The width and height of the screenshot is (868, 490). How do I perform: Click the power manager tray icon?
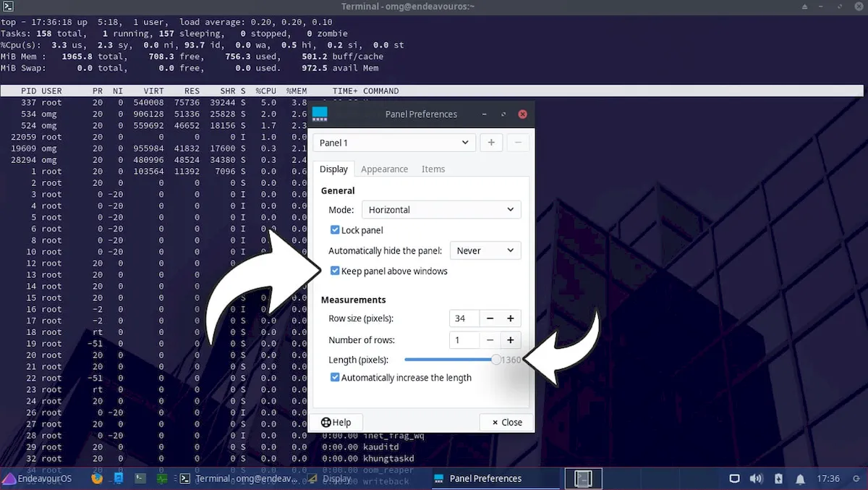778,478
